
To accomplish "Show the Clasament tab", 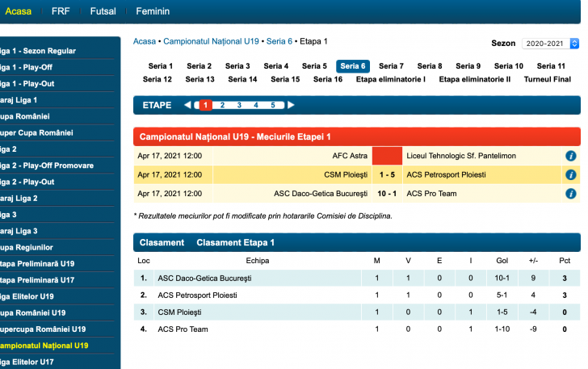I will pyautogui.click(x=162, y=242).
